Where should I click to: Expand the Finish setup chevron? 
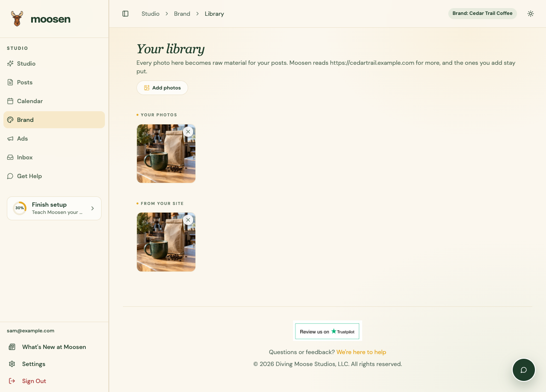93,208
